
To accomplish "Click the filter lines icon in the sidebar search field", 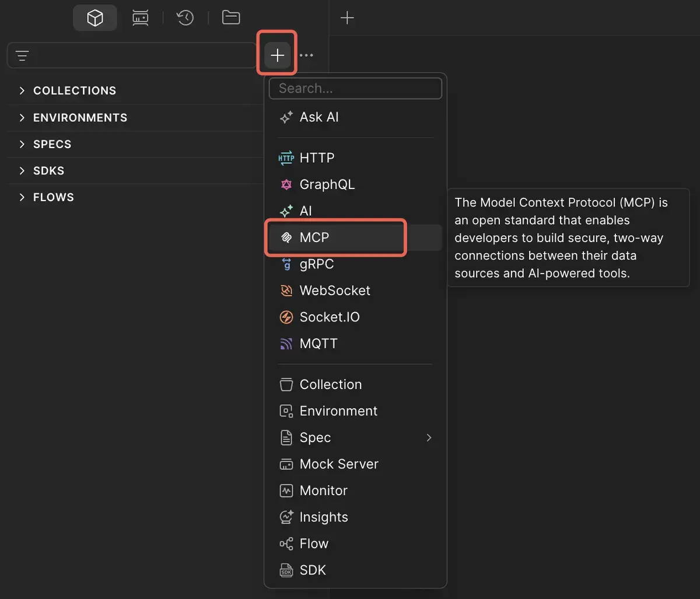I will pos(22,56).
